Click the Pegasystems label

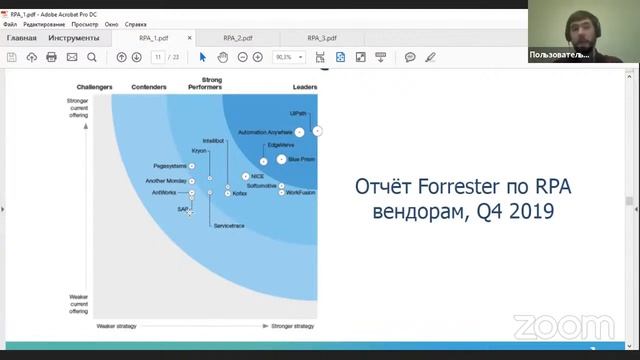coord(170,166)
